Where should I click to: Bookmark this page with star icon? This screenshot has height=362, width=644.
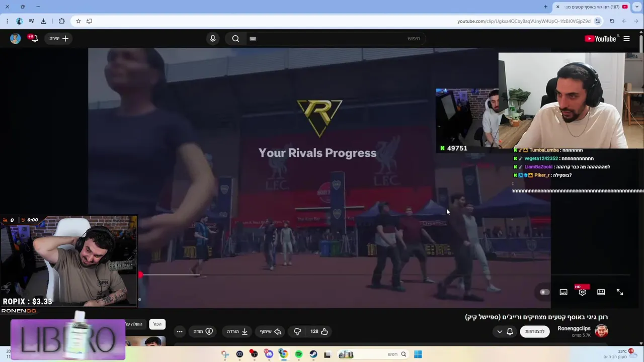tap(78, 21)
